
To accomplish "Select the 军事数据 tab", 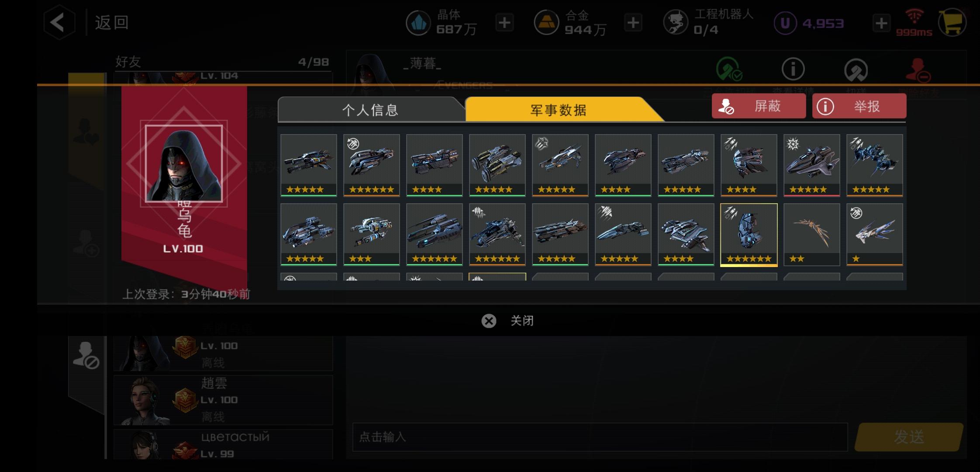I will 559,110.
